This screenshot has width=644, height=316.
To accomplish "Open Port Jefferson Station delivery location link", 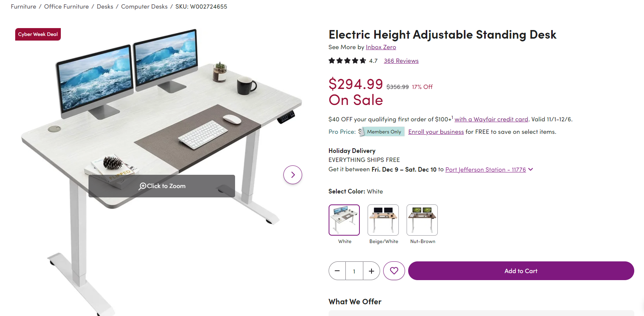I will (x=485, y=170).
